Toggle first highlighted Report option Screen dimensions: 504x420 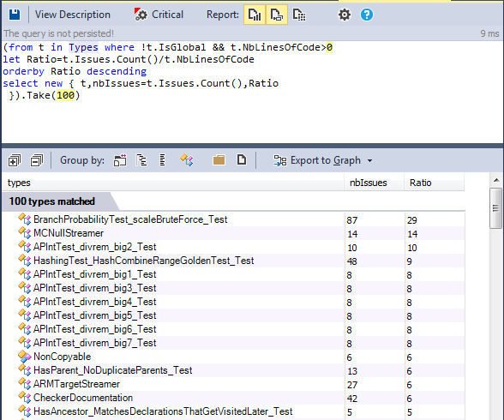(x=255, y=15)
